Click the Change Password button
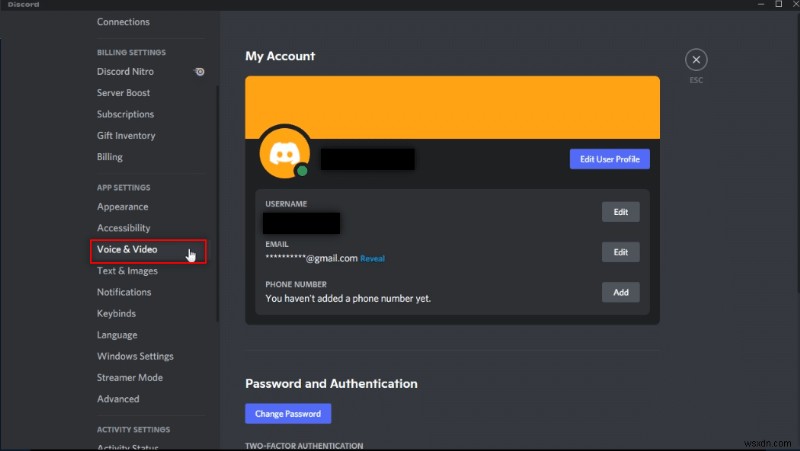This screenshot has height=451, width=800. (x=288, y=413)
